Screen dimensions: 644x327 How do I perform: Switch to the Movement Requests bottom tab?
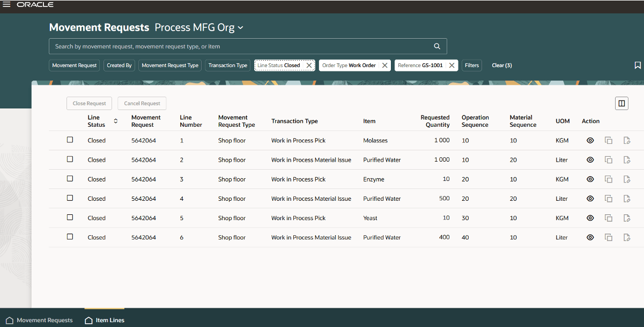39,320
